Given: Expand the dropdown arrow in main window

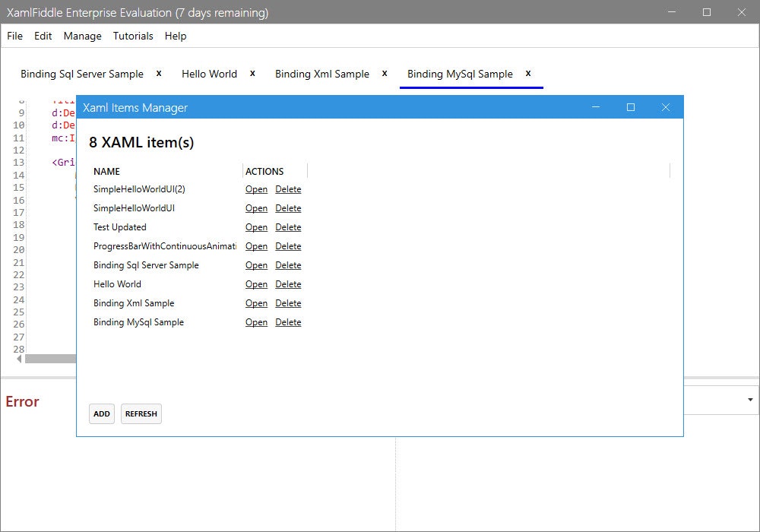Looking at the screenshot, I should click(750, 400).
